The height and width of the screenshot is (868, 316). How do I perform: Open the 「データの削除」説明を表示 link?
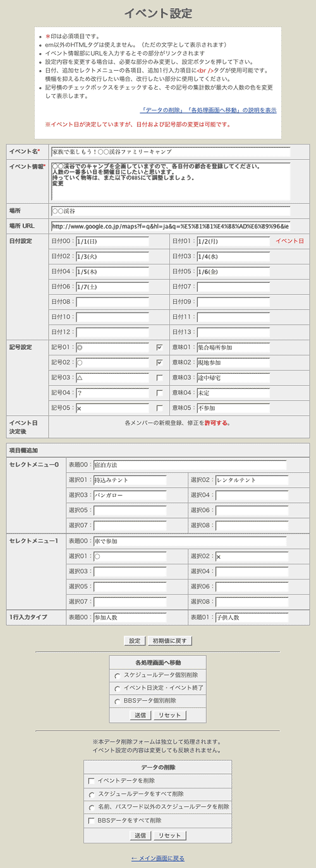click(x=208, y=110)
